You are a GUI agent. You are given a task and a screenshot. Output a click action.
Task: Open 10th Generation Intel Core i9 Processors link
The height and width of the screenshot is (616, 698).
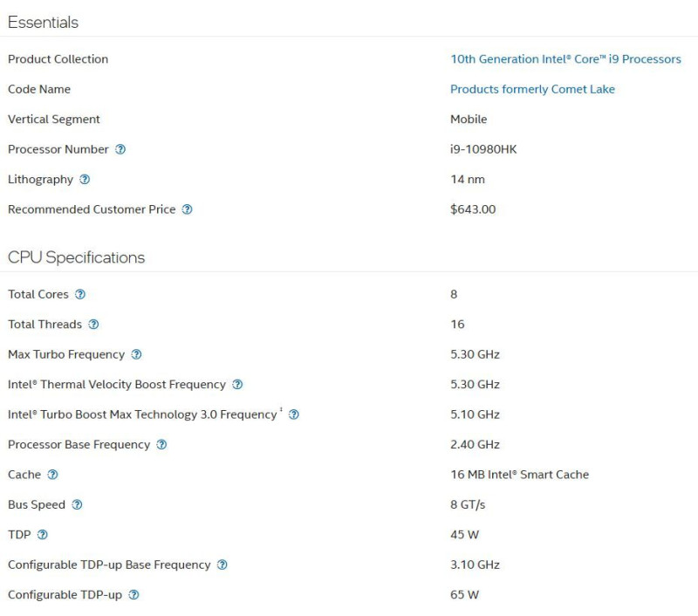(x=565, y=59)
